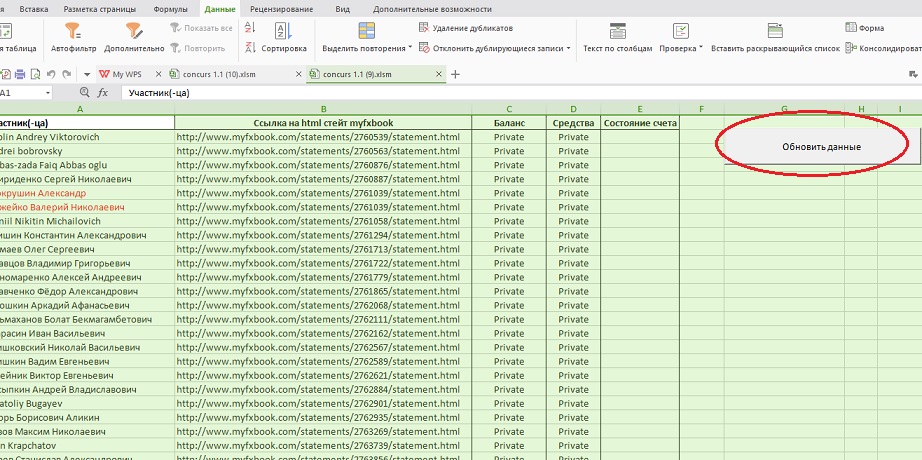Screen dimensions: 922x460
Task: Click the PDF export quick-access icon
Action: click(6, 74)
